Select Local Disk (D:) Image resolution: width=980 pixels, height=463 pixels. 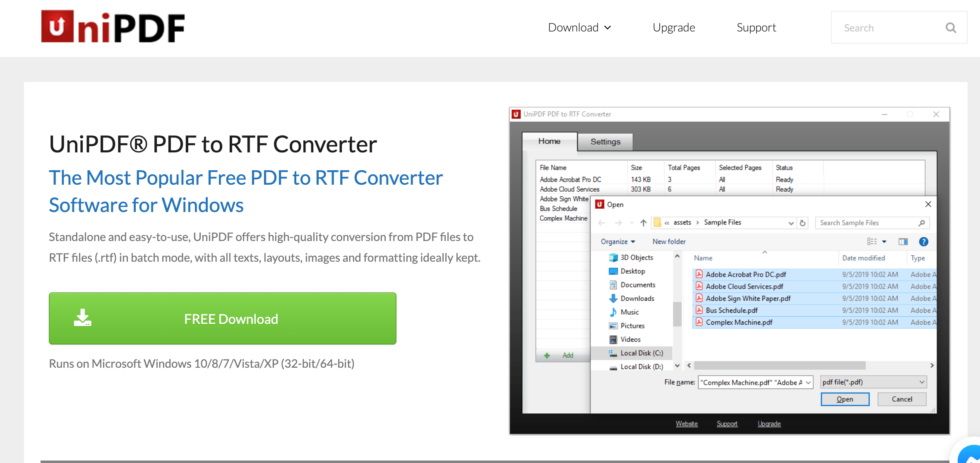pos(636,367)
